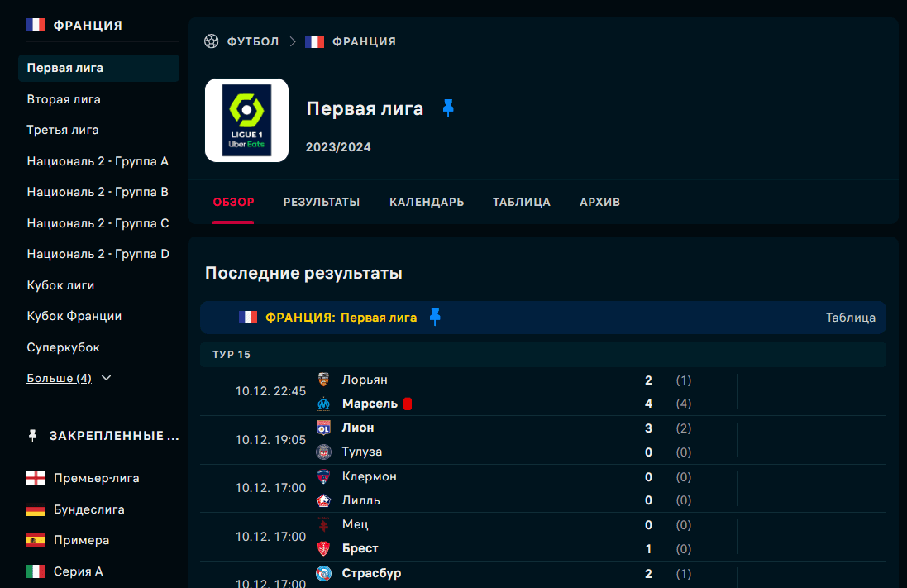Open Националь 2 - Группа D
The height and width of the screenshot is (588, 907).
(x=98, y=254)
